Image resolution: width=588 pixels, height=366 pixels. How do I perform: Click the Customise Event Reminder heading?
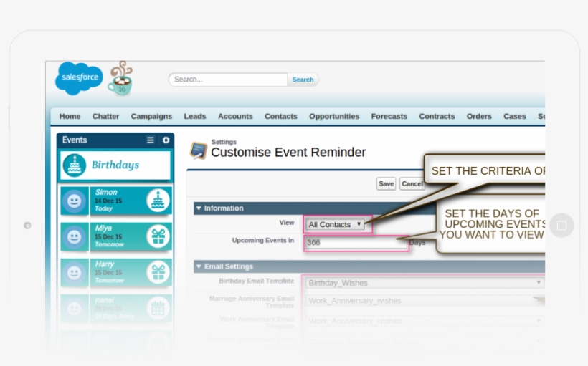[x=288, y=153]
